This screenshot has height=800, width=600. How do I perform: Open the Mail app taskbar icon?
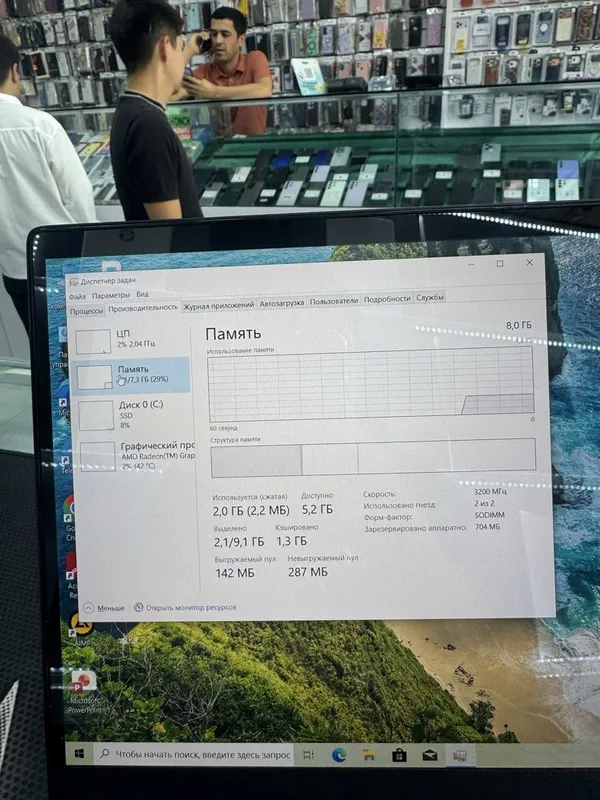(430, 755)
